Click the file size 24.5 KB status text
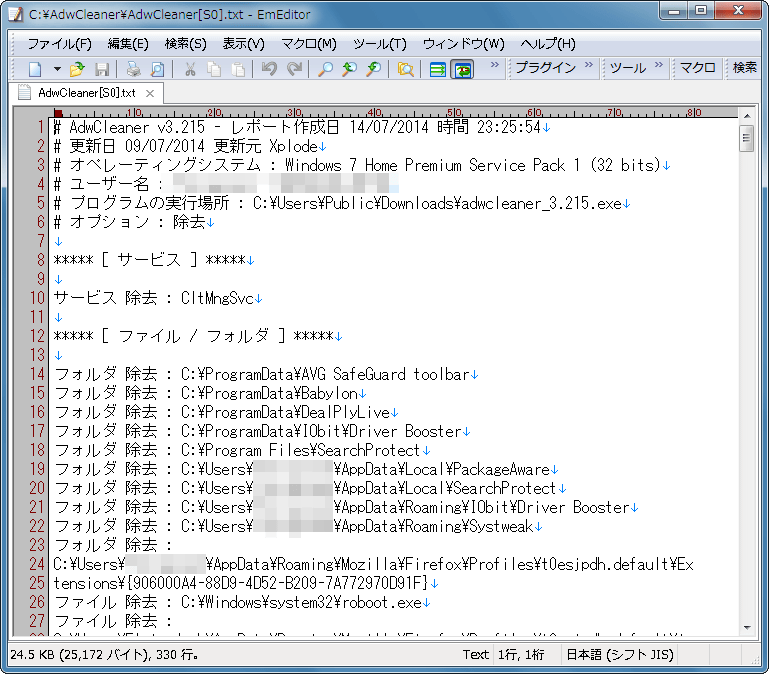The height and width of the screenshot is (674, 769). (x=104, y=654)
